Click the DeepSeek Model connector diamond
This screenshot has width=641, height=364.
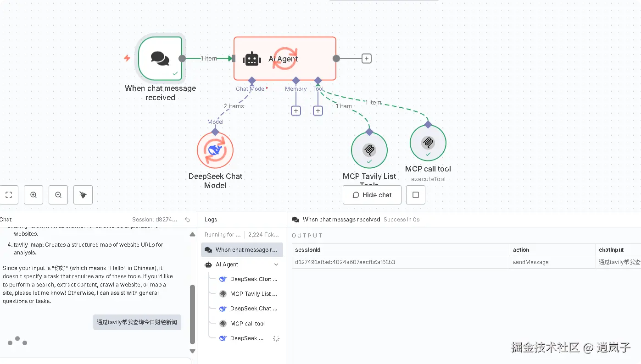click(215, 132)
